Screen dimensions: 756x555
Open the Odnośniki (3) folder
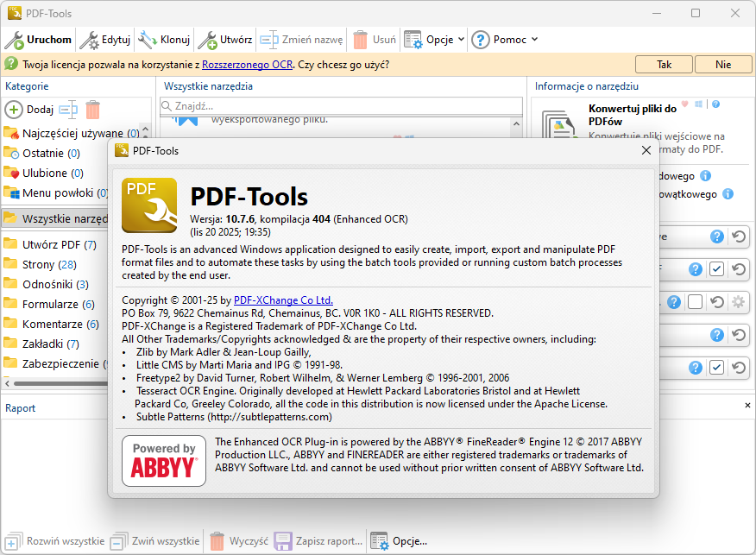[46, 285]
